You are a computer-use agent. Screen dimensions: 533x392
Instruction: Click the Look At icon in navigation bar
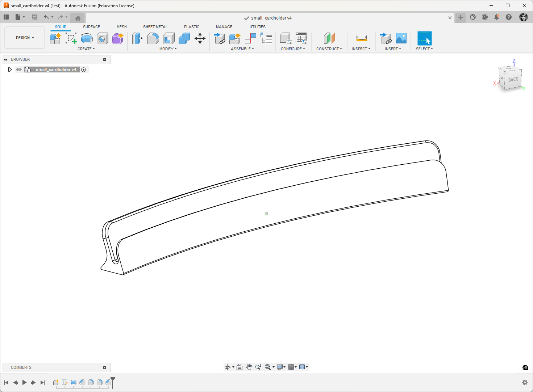[240, 367]
